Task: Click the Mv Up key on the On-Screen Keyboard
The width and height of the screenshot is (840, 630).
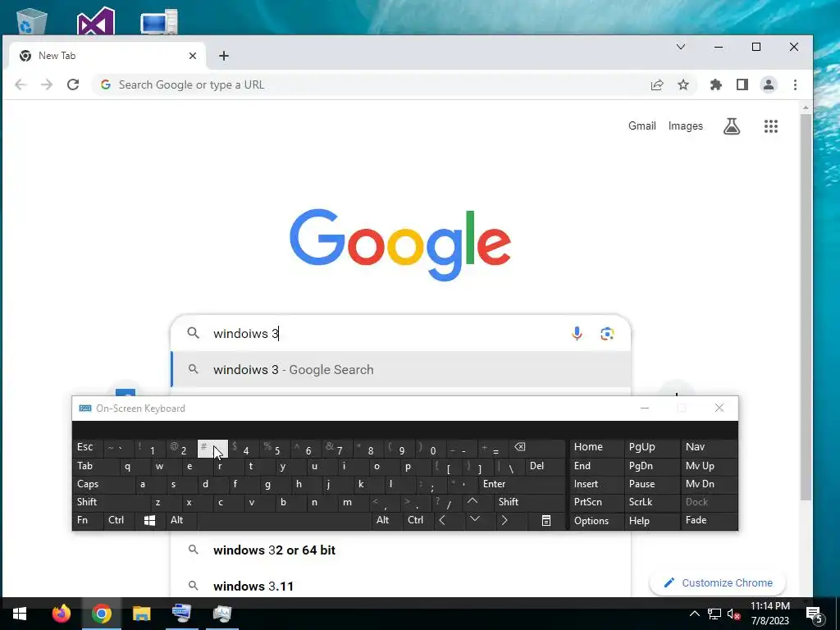Action: point(710,466)
